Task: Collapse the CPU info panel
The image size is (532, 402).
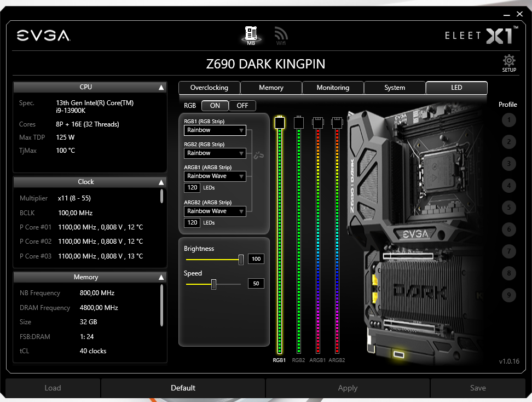Action: [160, 87]
